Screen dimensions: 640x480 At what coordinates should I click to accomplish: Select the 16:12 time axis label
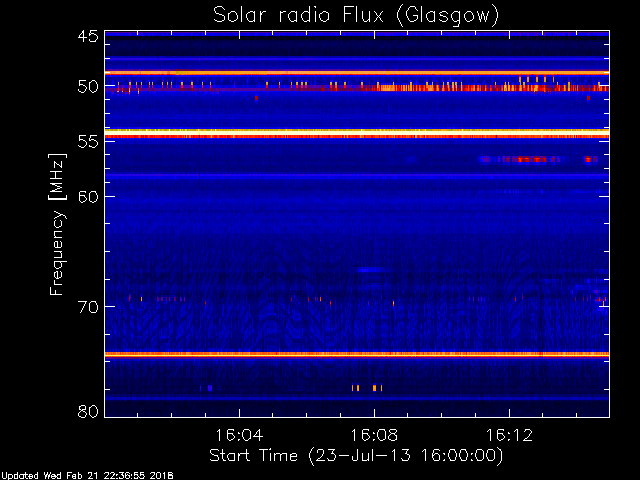click(509, 435)
